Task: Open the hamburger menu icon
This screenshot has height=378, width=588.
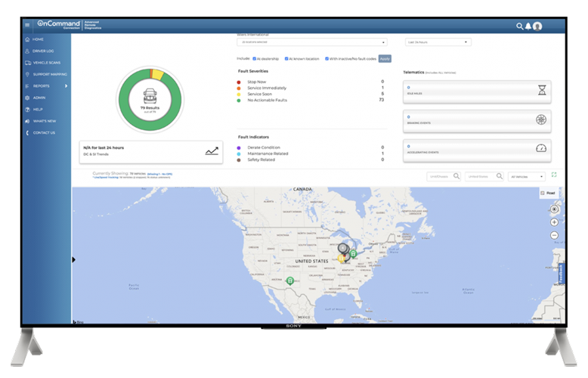Action: [x=27, y=25]
